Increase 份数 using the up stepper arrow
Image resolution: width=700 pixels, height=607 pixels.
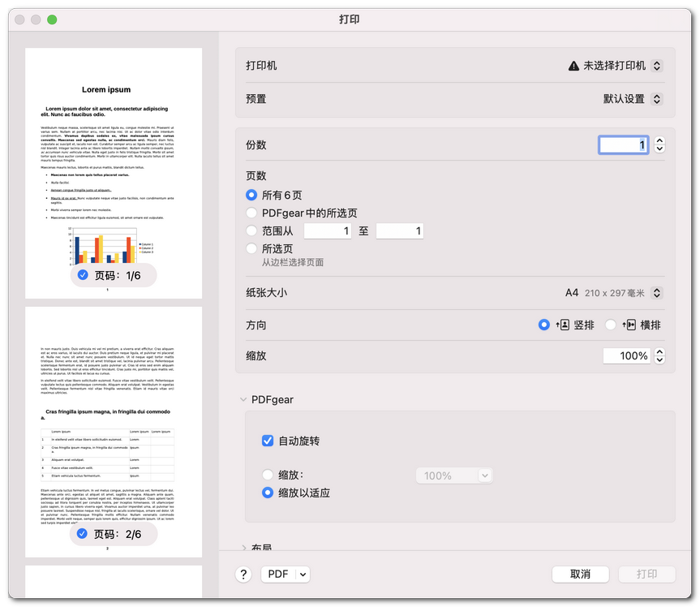[x=658, y=140]
